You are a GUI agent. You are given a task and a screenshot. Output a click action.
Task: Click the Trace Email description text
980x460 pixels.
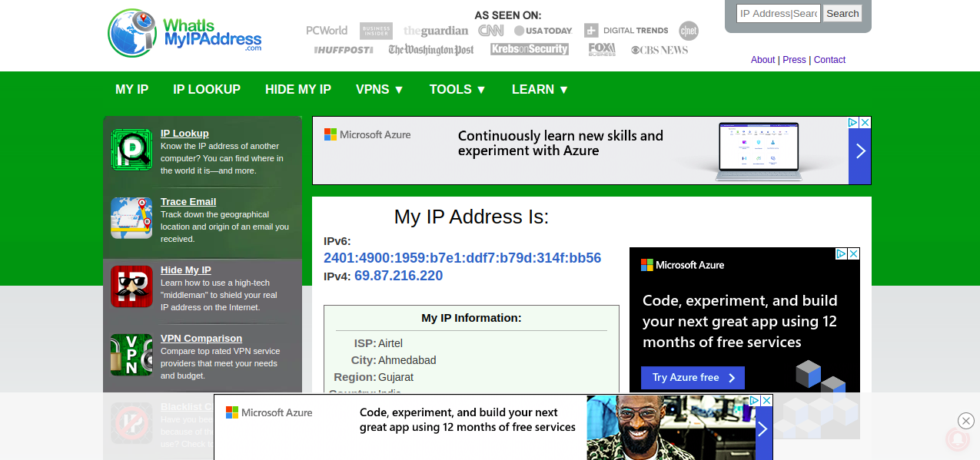[x=225, y=227]
